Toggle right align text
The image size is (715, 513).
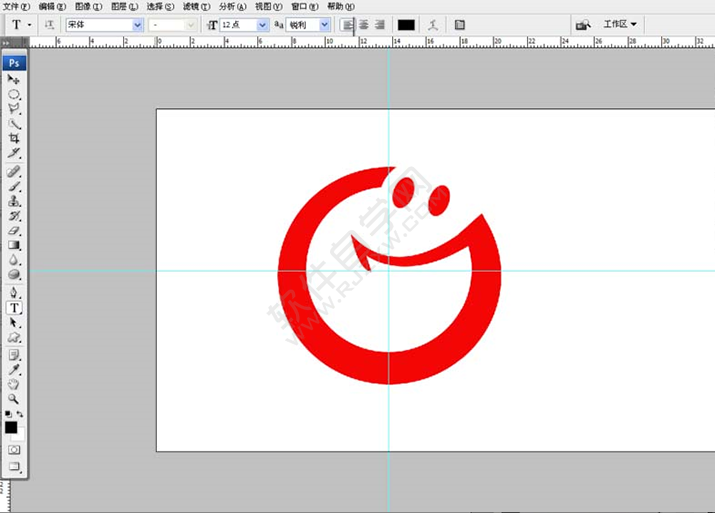pos(380,24)
